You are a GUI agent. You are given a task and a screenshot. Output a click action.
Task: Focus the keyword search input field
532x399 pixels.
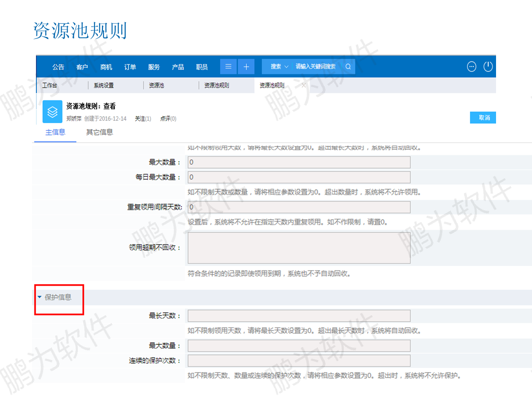(316, 66)
